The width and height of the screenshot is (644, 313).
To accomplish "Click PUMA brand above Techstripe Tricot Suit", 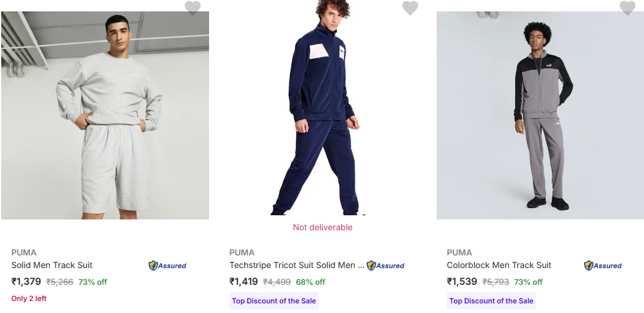I will coord(242,252).
